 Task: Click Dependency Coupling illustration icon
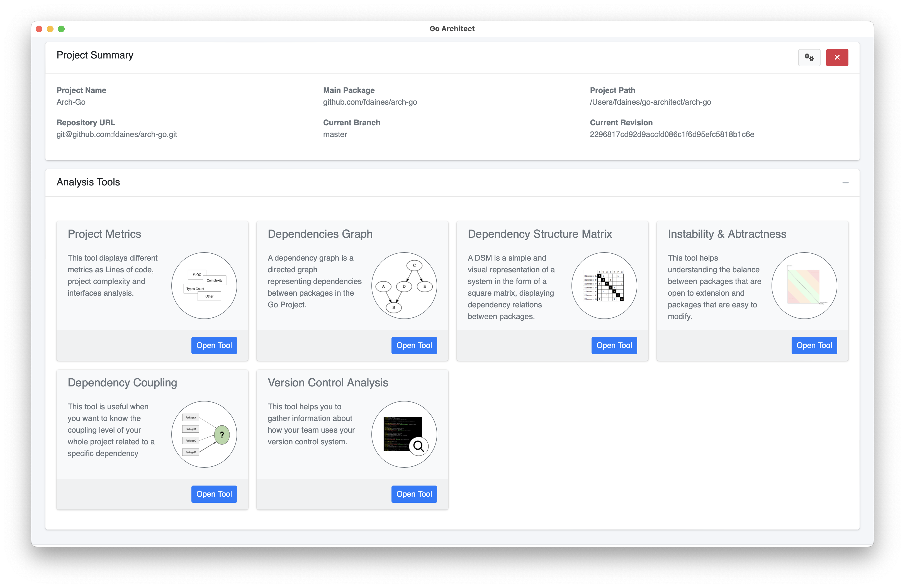click(x=204, y=434)
